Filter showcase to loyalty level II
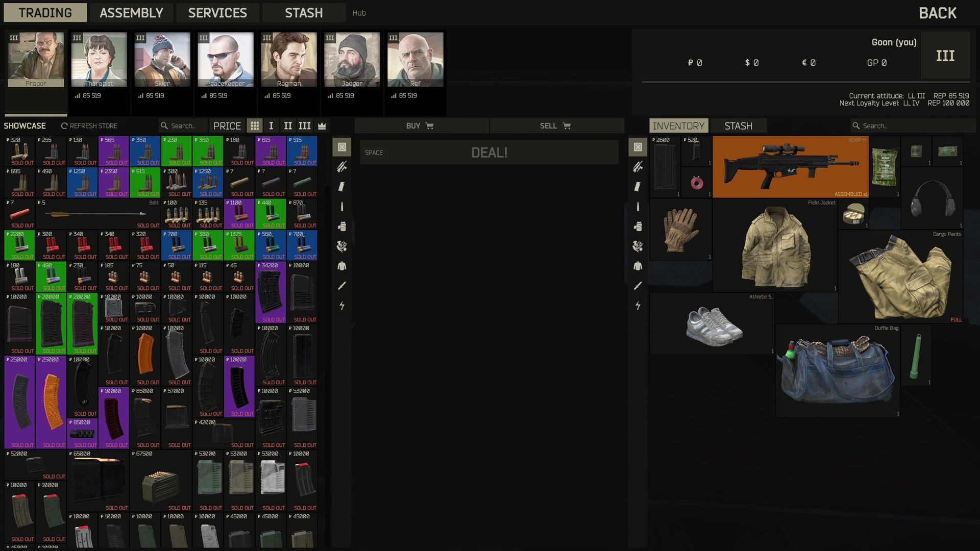Viewport: 980px width, 551px height. [288, 126]
